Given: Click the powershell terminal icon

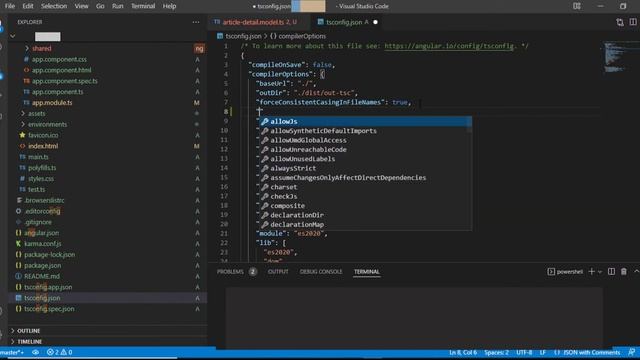Looking at the screenshot, I should (x=551, y=271).
